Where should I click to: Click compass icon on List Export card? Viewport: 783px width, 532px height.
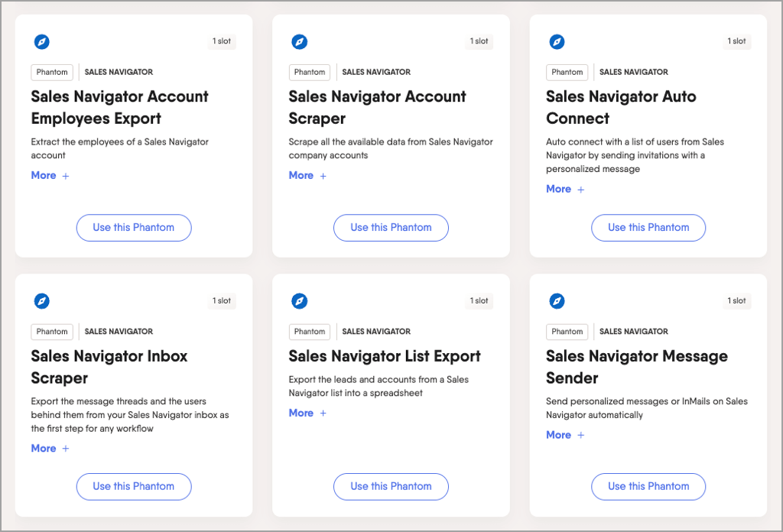tap(300, 301)
